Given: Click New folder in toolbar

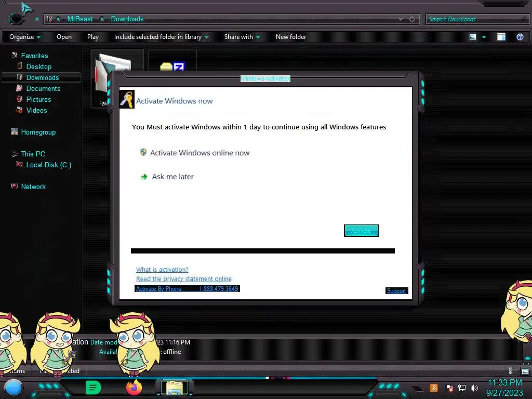Looking at the screenshot, I should [291, 37].
